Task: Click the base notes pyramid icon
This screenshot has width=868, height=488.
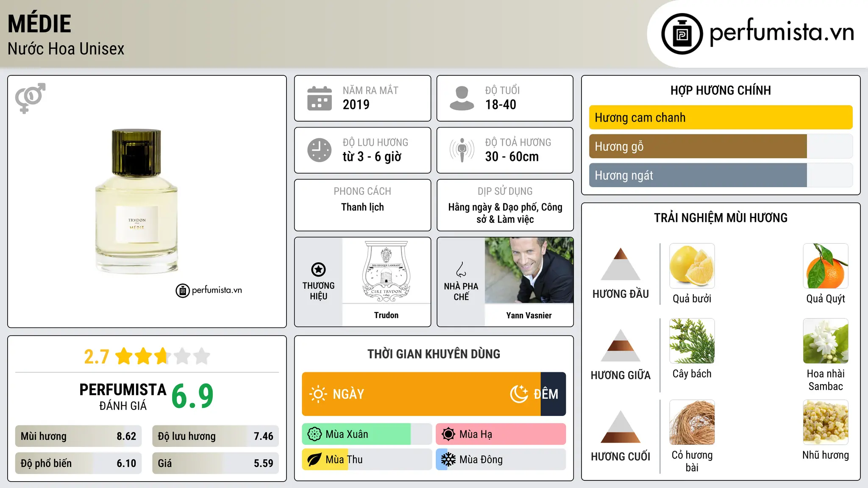Action: tap(620, 427)
